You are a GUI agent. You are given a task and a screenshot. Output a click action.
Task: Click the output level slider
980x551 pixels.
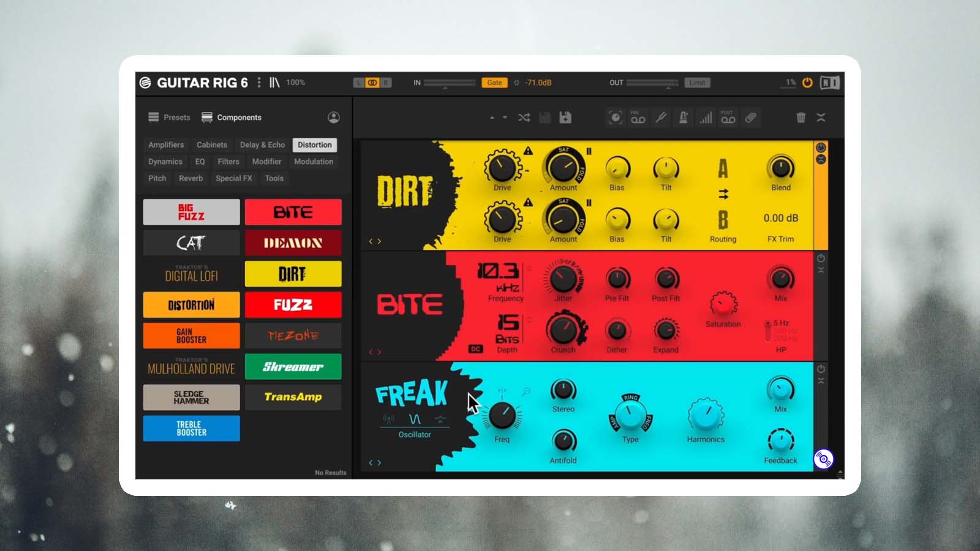click(x=652, y=83)
